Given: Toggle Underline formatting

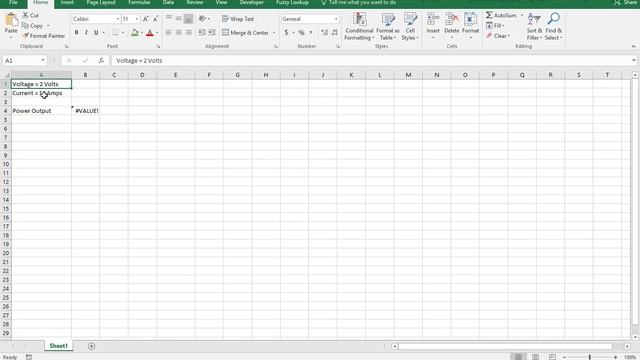Looking at the screenshot, I should [x=96, y=33].
